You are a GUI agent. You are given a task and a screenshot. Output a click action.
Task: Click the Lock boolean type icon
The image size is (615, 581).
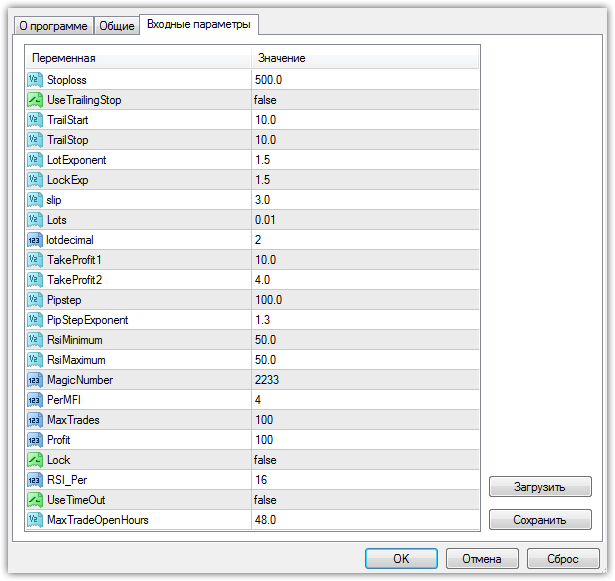pyautogui.click(x=34, y=460)
